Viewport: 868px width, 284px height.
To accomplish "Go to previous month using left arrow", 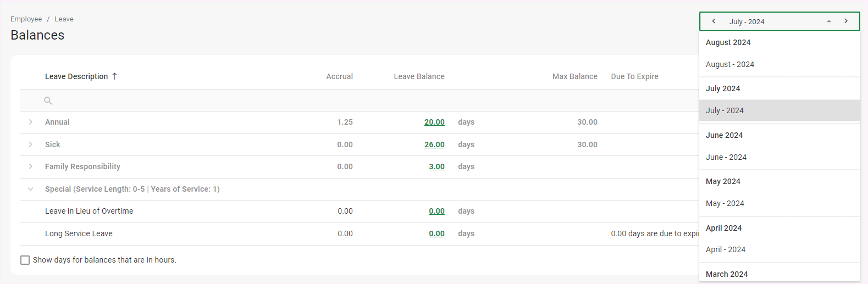I will [x=714, y=21].
